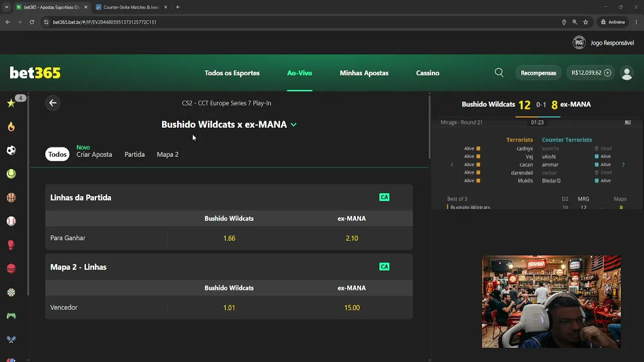Switch to the Mapa 2 tab
Screen dimensions: 644x362
(168, 154)
